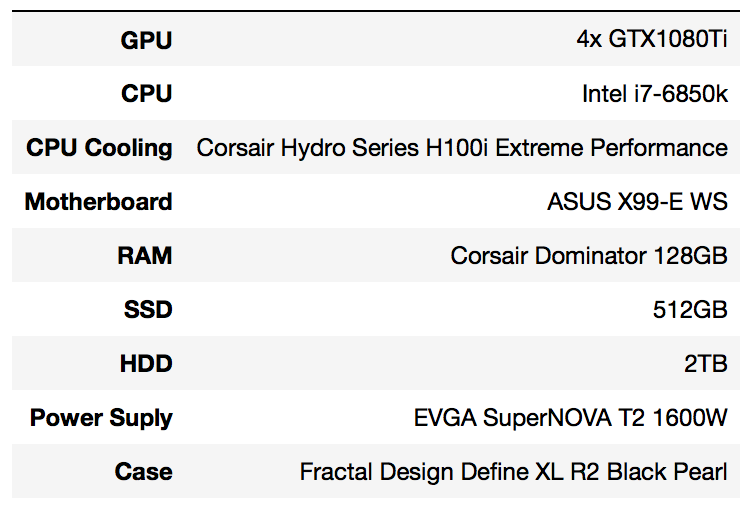Screen dimensions: 750x506
Task: Click the Case row label
Action: pos(143,472)
